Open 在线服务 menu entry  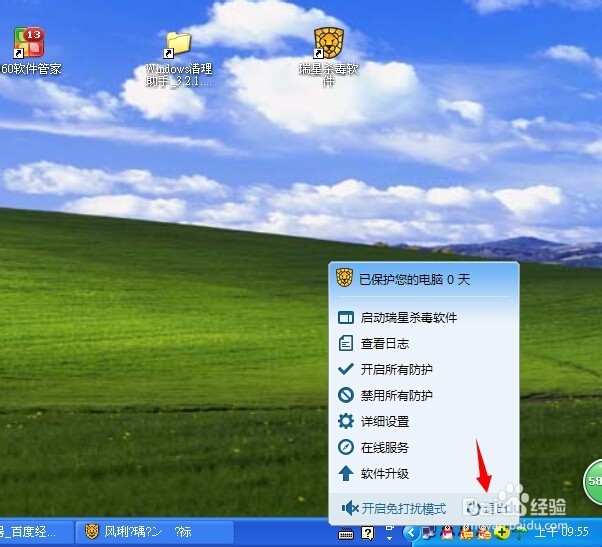(424, 448)
